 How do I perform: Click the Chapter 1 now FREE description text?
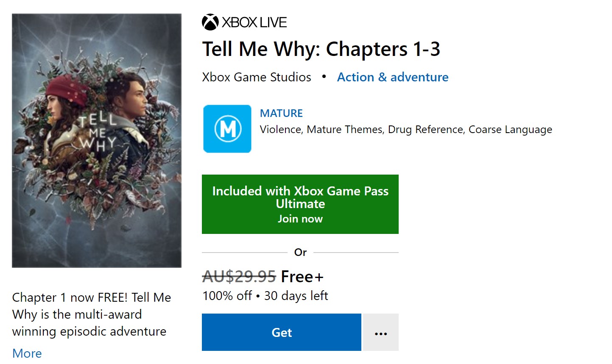[x=91, y=314]
